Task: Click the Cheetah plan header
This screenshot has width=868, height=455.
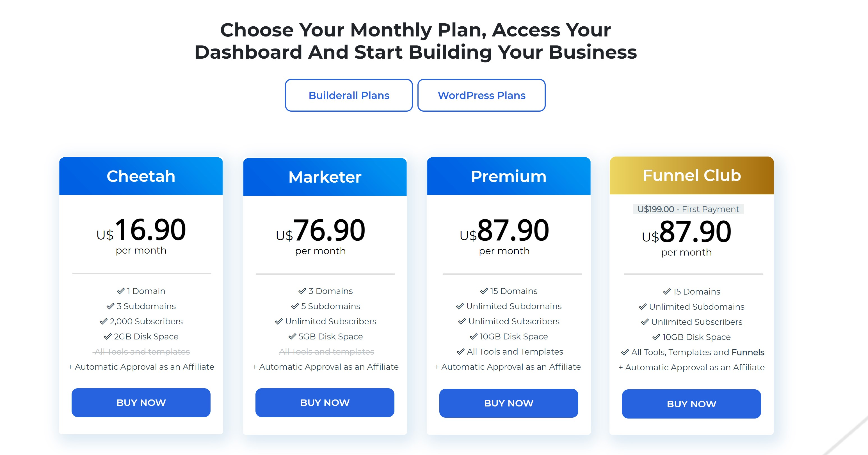Action: [141, 176]
